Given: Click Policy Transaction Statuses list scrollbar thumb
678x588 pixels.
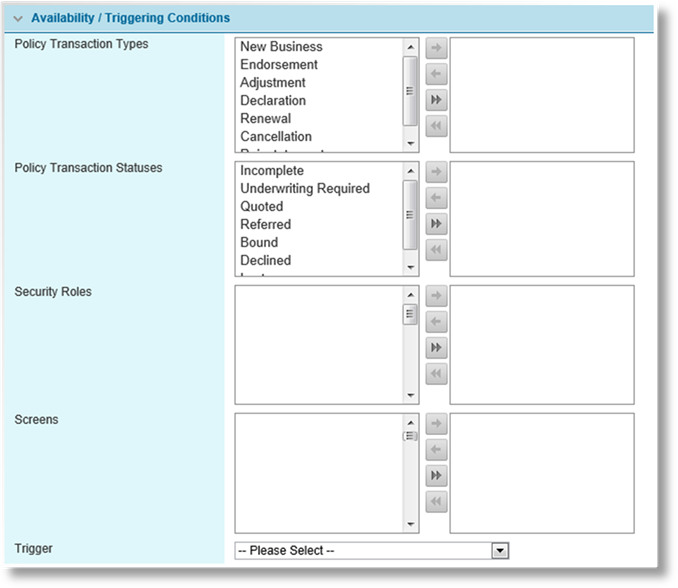Looking at the screenshot, I should coord(410,215).
